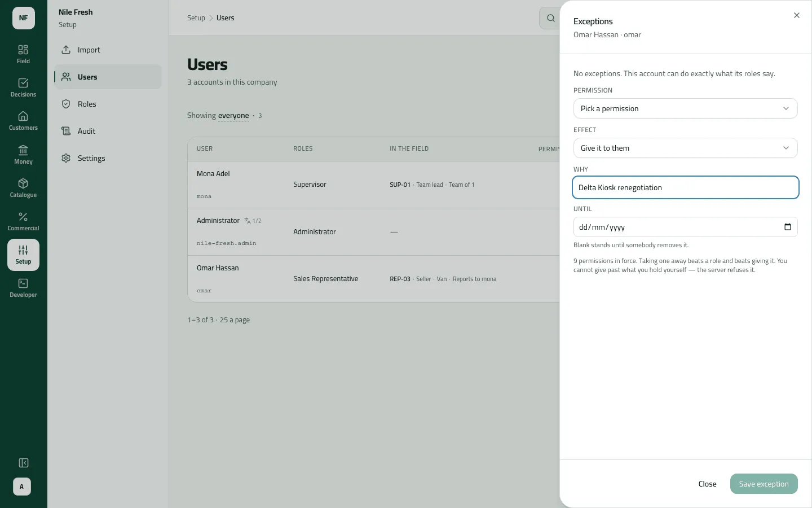Open Settings in the setup menu
The height and width of the screenshot is (508, 812).
pyautogui.click(x=108, y=158)
